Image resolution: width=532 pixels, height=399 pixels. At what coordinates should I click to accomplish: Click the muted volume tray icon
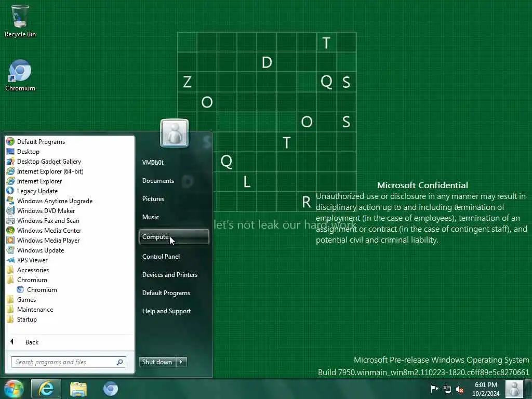coord(460,389)
